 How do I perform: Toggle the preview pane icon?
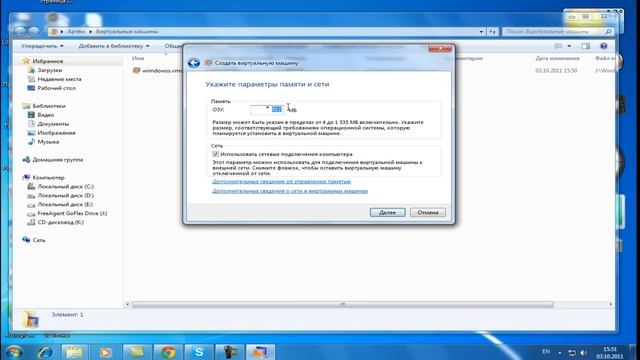[x=586, y=46]
